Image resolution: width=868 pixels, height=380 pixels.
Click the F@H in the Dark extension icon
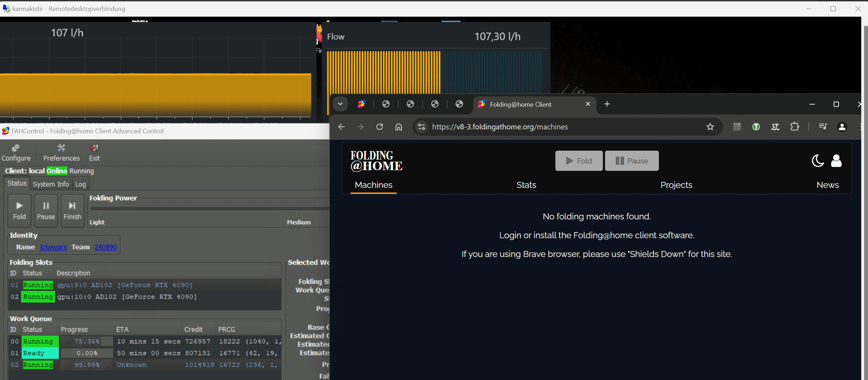737,127
